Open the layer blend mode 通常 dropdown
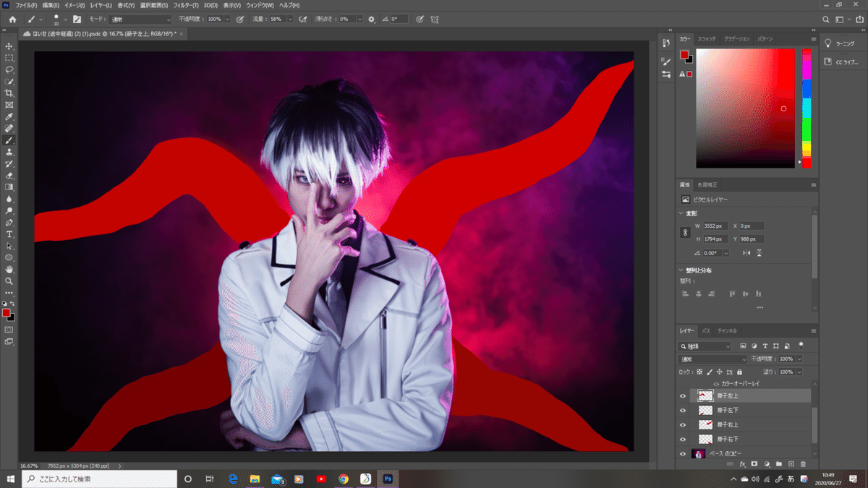 point(713,359)
